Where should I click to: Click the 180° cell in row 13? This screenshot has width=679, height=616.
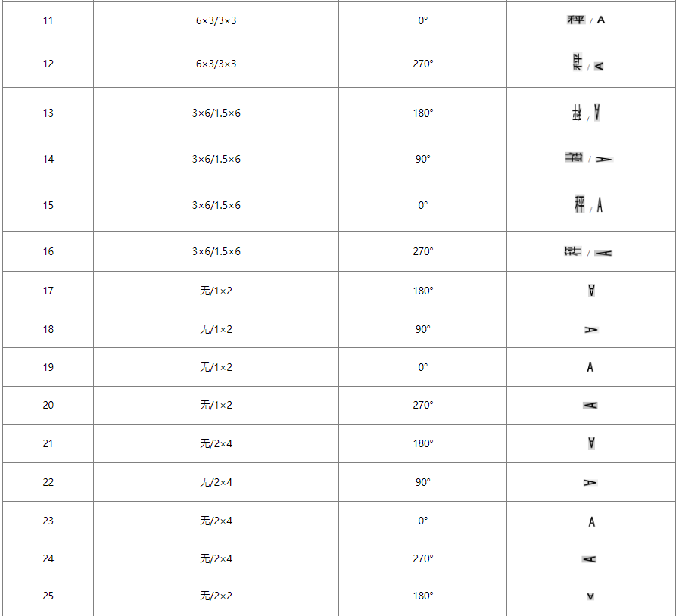click(x=422, y=113)
